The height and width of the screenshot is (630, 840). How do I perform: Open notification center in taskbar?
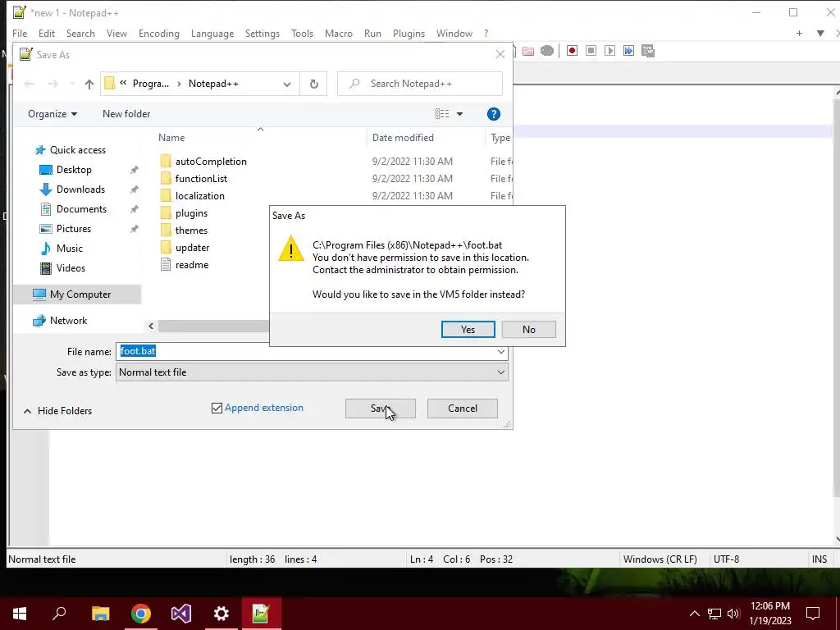[x=813, y=614]
